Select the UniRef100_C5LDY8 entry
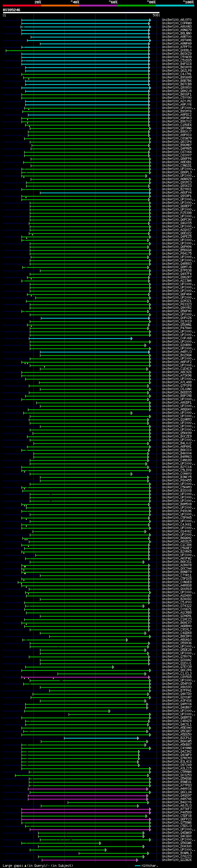Screen dimensions: 197x868 (x=177, y=470)
